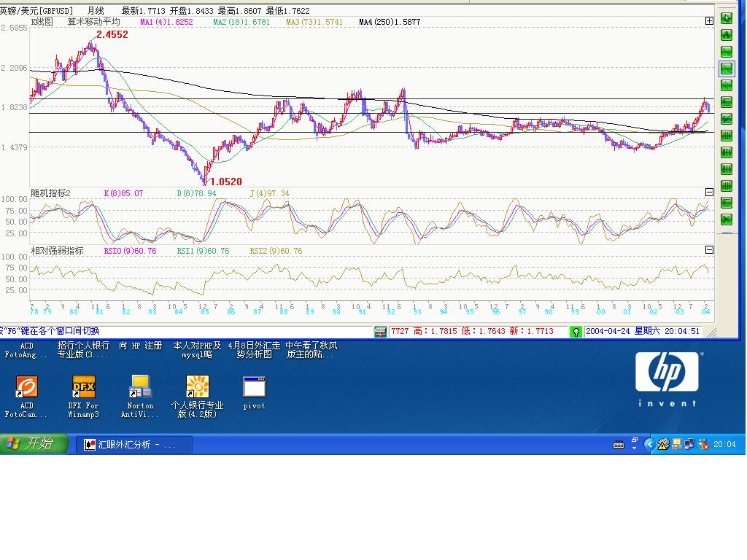
Task: Open the pivot desktop file
Action: tap(254, 393)
